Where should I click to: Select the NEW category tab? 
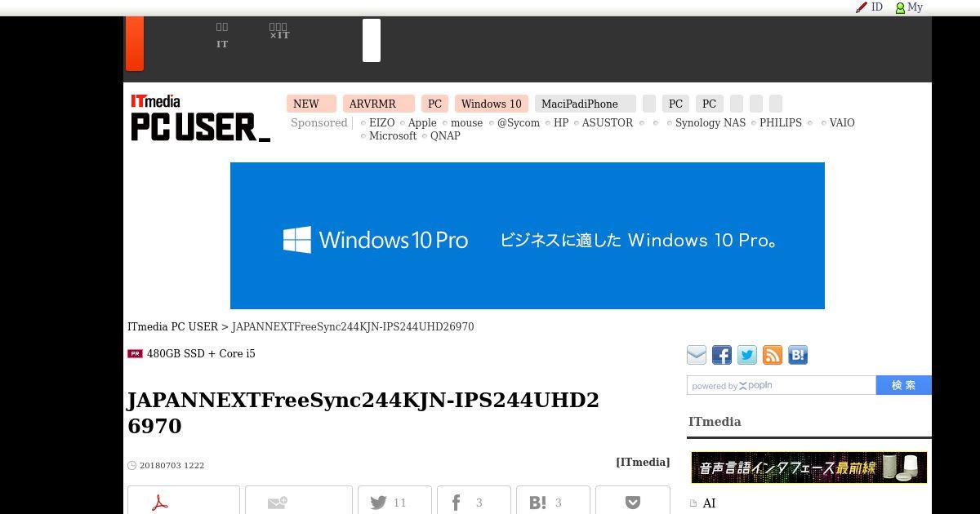pos(311,104)
